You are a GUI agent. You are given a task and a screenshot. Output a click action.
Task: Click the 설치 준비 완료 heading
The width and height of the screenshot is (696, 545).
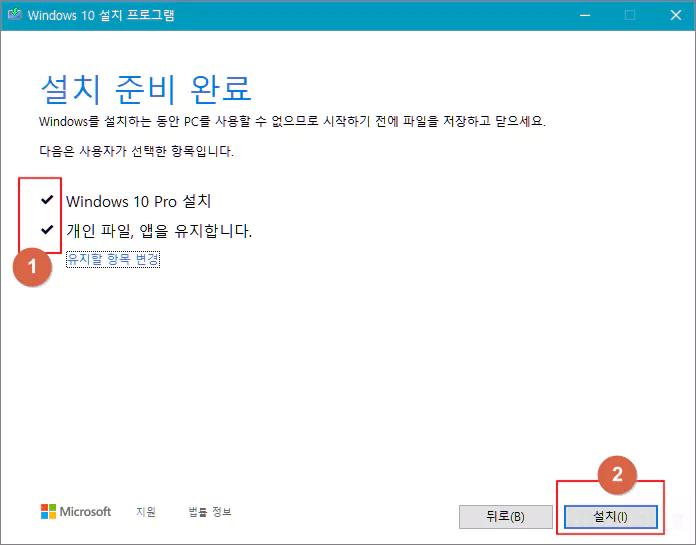(146, 89)
